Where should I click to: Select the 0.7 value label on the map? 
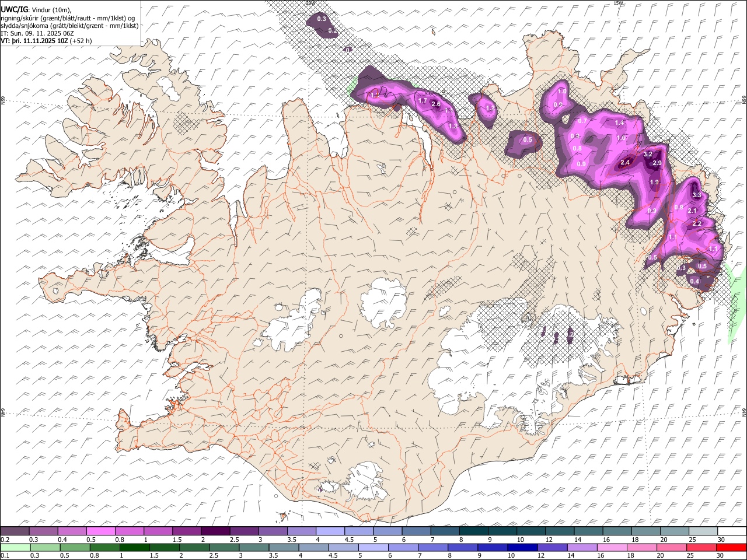click(x=582, y=121)
